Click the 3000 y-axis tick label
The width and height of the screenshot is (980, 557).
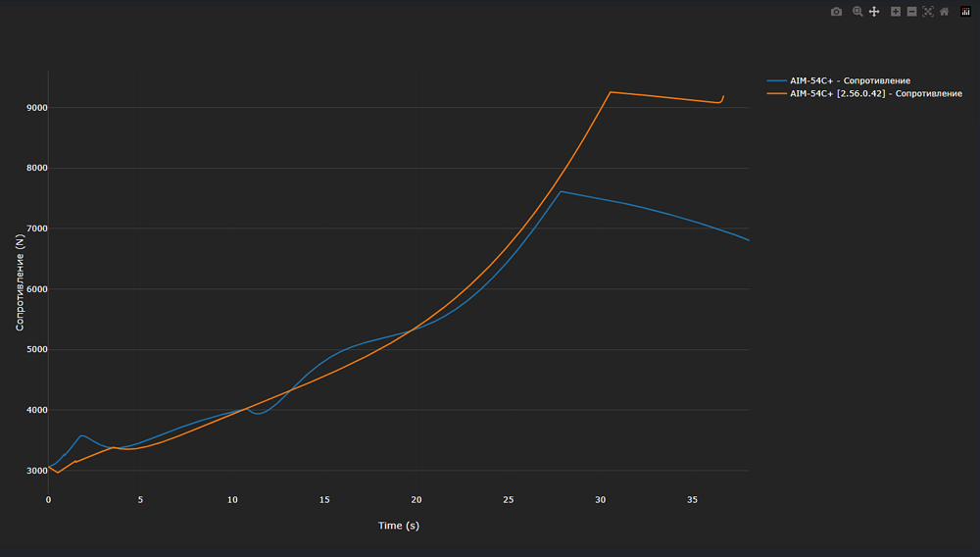click(37, 471)
